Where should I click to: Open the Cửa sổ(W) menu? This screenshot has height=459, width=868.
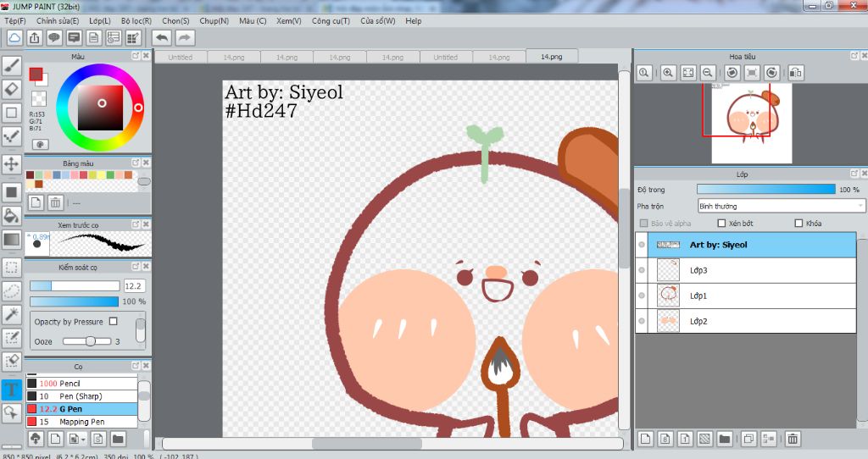(378, 20)
